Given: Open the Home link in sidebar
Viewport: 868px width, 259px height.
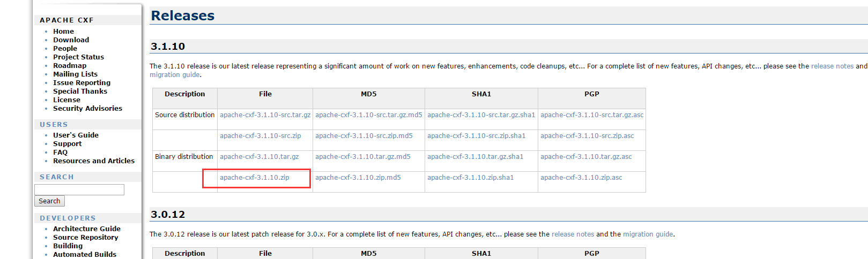Looking at the screenshot, I should (x=63, y=32).
